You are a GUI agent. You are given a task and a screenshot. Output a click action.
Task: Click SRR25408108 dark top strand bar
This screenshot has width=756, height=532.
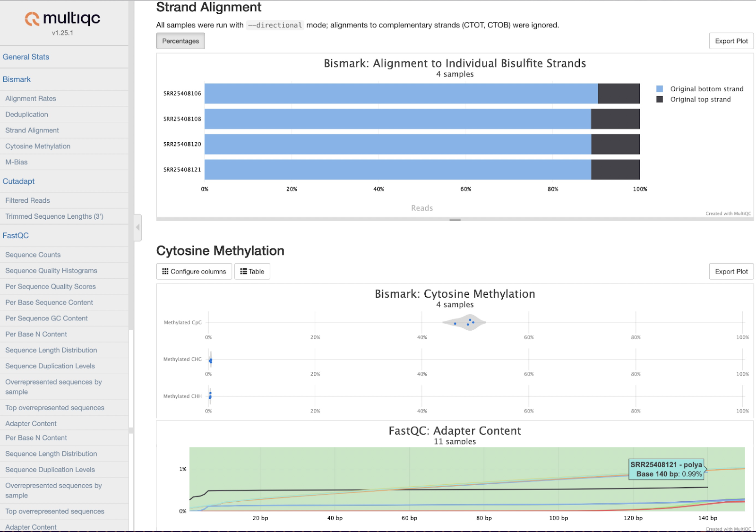[x=615, y=119]
